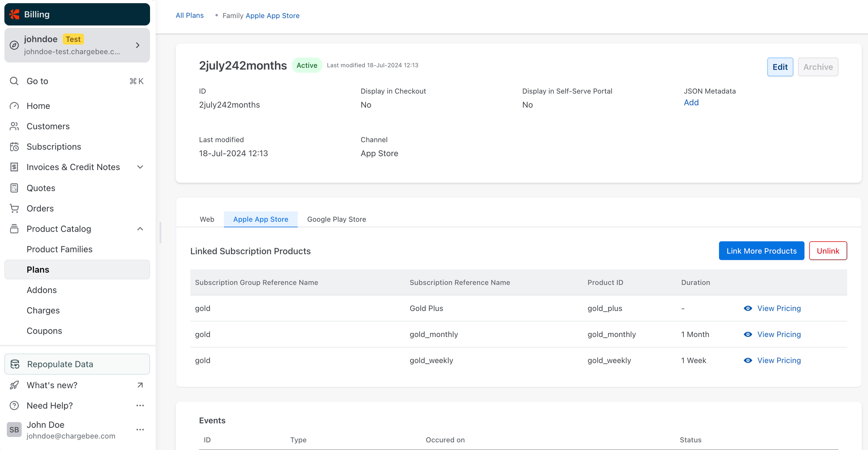Click eye icon for gold_monthly pricing
868x450 pixels.
point(748,334)
